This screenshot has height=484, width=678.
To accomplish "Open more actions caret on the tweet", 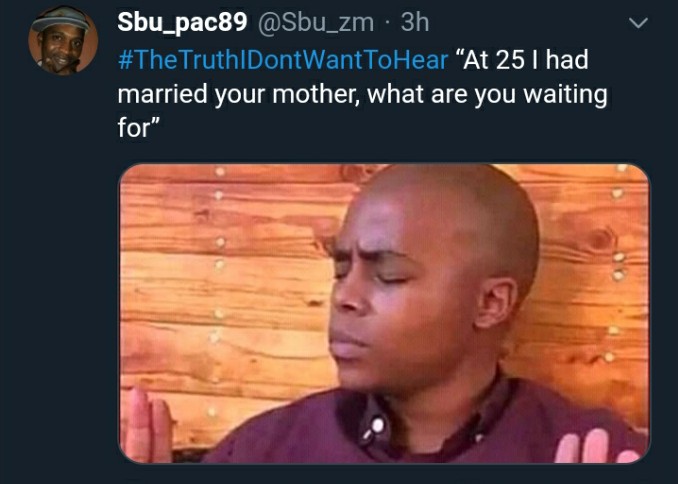I will pyautogui.click(x=638, y=23).
